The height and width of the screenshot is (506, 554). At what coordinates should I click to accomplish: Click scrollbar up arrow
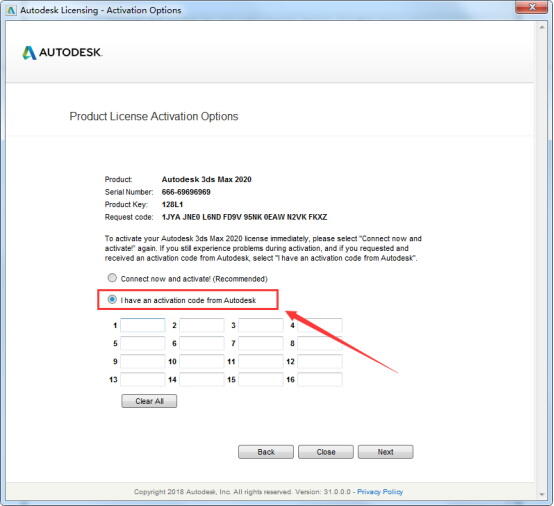[x=542, y=27]
